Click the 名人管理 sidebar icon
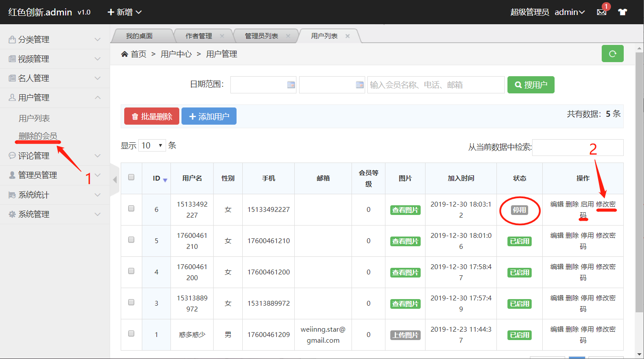Screen dimensions: 644x359 (x=12, y=78)
